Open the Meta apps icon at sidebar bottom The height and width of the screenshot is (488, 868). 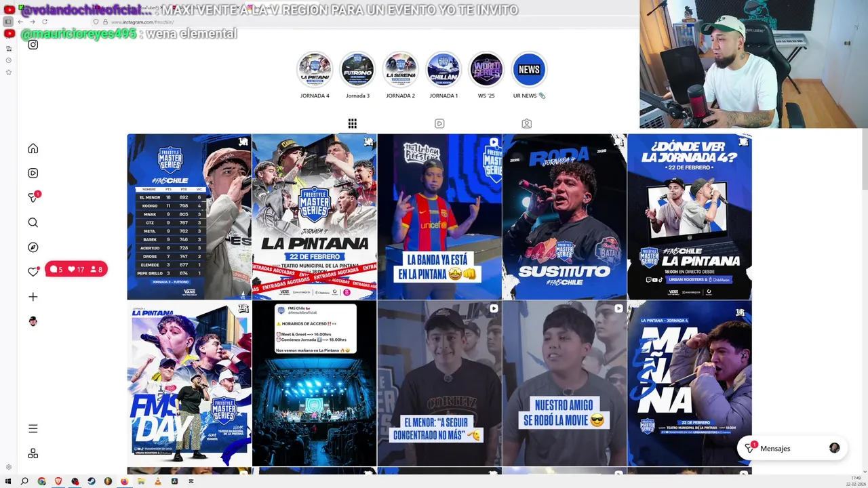[33, 453]
